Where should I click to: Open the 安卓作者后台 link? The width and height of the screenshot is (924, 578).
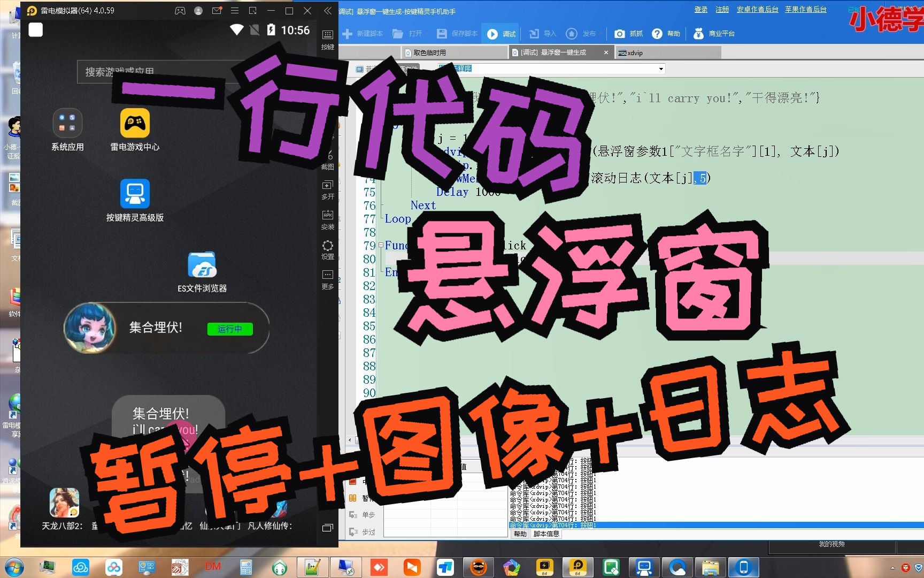tap(758, 10)
